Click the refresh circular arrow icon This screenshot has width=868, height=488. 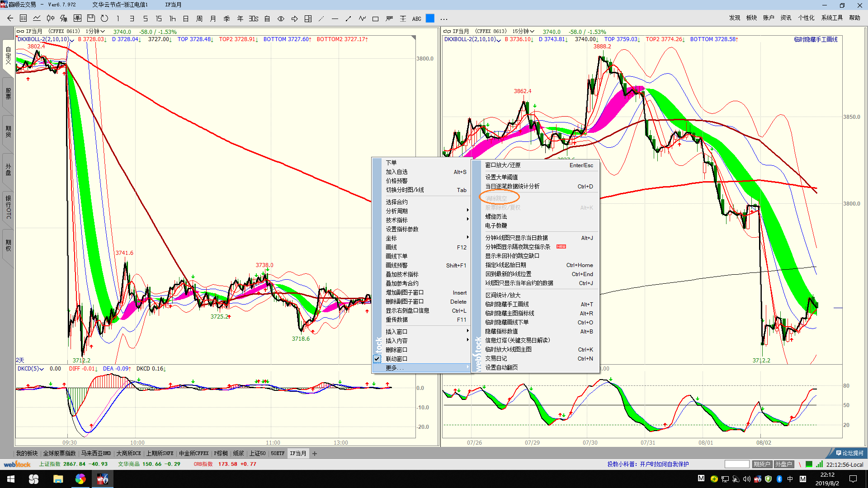104,19
